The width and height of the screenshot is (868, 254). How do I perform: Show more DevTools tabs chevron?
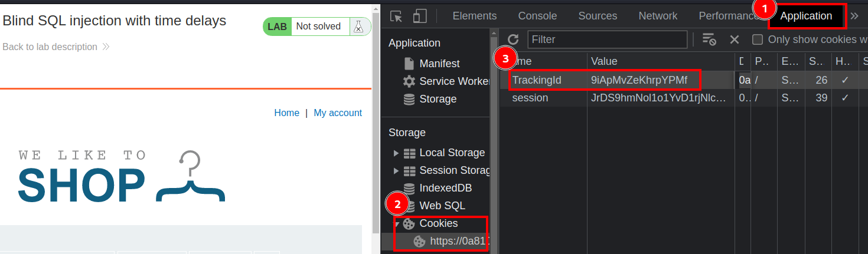pyautogui.click(x=854, y=17)
